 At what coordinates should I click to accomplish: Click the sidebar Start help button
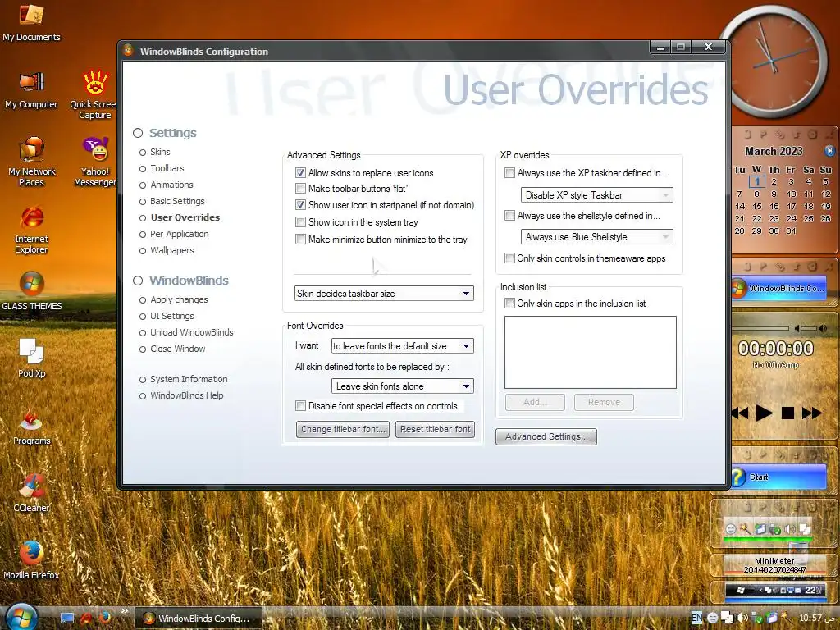[x=778, y=477]
